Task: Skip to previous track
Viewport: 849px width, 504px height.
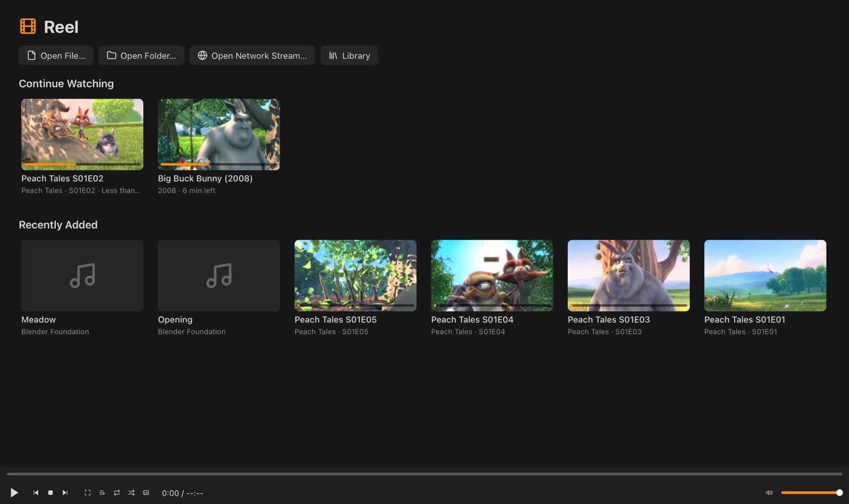Action: click(36, 493)
